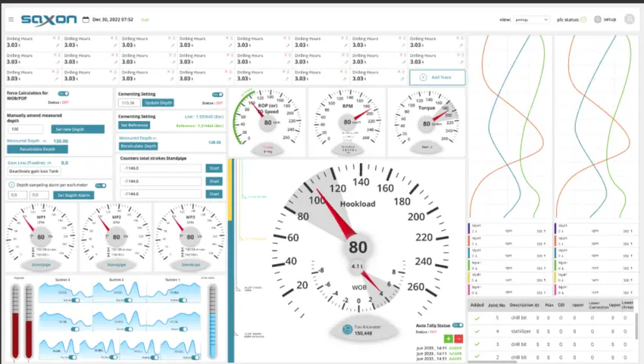This screenshot has height=364, width=644.
Task: Open the hamburger menu beside Saxon logo
Action: coord(11,19)
